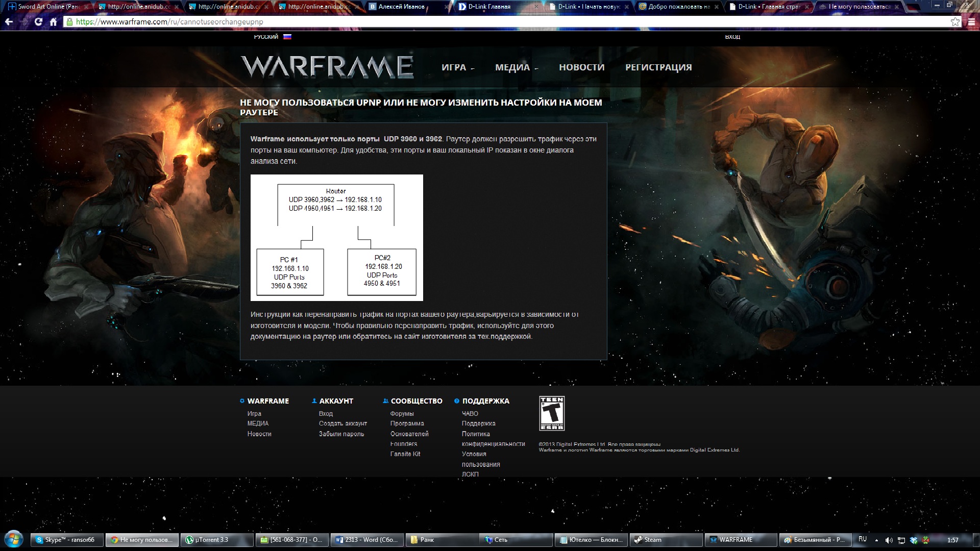Click the РЕГИСТРАЦИЯ link

(x=658, y=67)
